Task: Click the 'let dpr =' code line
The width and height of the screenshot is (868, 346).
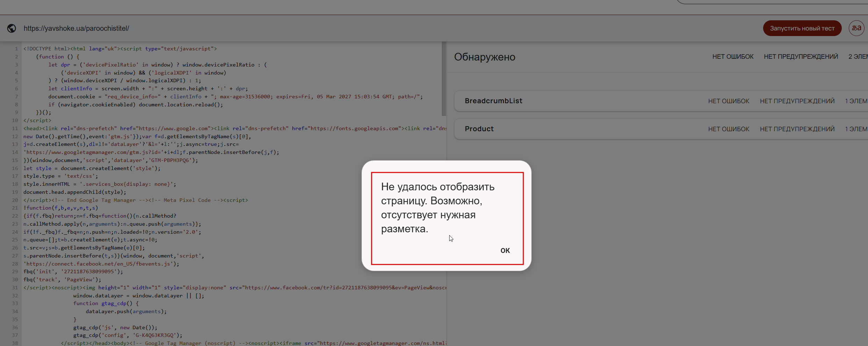Action: tap(158, 65)
